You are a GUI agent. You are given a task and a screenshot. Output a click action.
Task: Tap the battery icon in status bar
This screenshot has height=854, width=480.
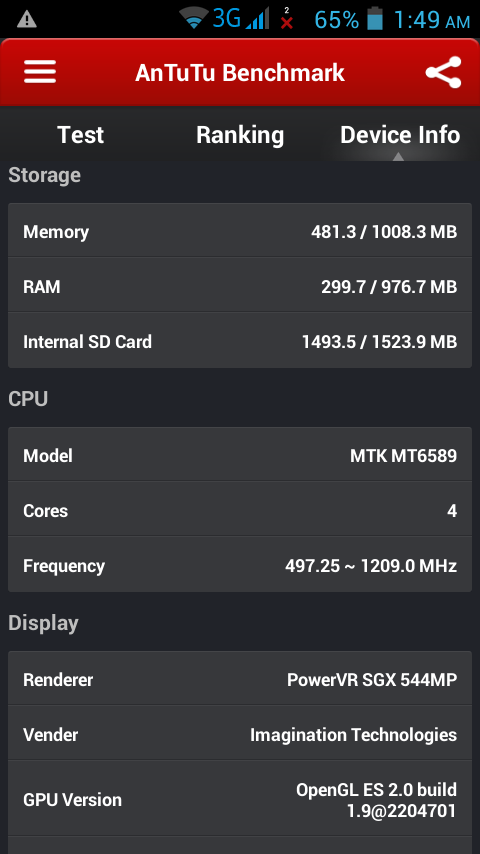coord(375,19)
